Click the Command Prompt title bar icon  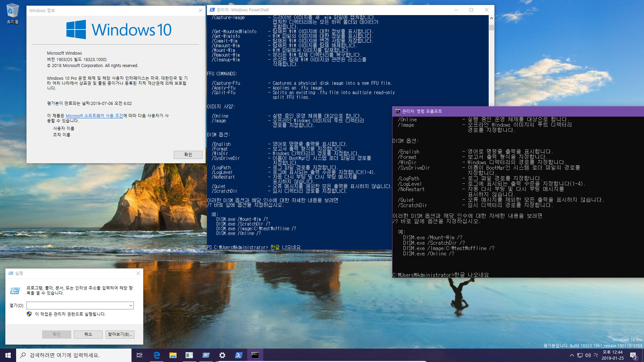point(397,111)
